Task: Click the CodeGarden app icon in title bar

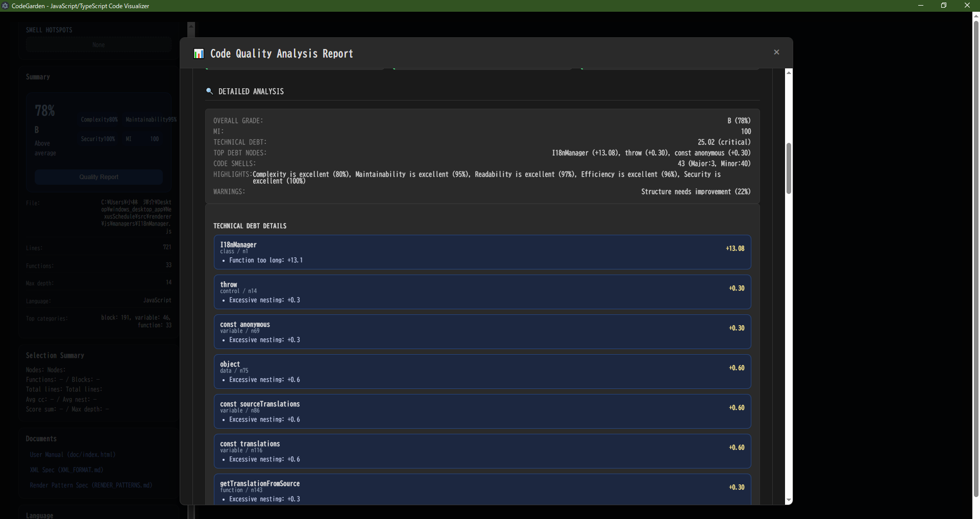Action: coord(6,6)
